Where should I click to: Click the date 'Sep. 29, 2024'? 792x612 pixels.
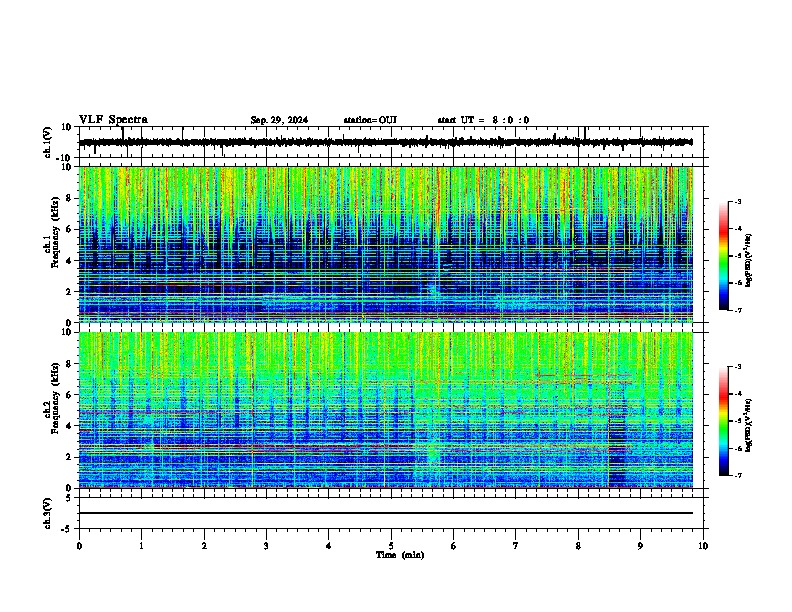(x=279, y=120)
